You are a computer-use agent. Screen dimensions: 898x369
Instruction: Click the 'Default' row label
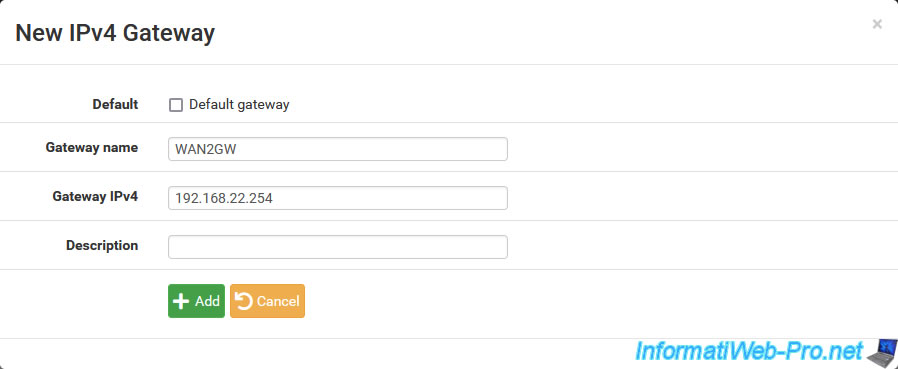click(x=115, y=104)
